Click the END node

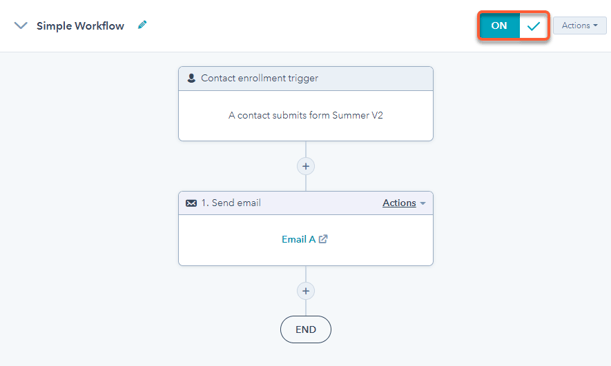tap(306, 329)
